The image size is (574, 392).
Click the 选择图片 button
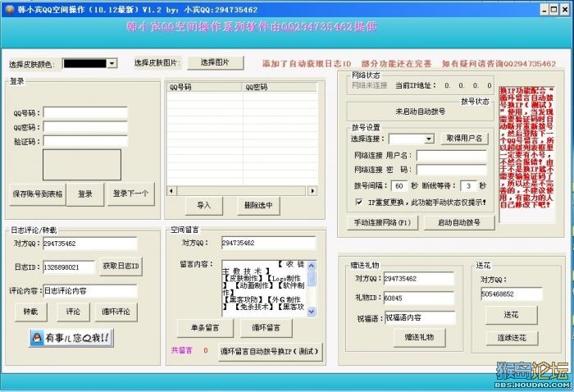(x=215, y=62)
